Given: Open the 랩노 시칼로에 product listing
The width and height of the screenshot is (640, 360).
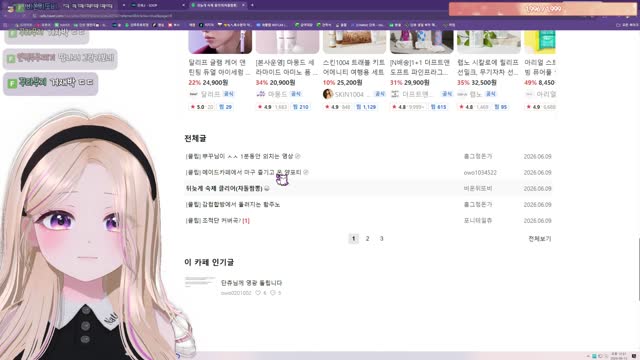Looking at the screenshot, I should (488, 67).
